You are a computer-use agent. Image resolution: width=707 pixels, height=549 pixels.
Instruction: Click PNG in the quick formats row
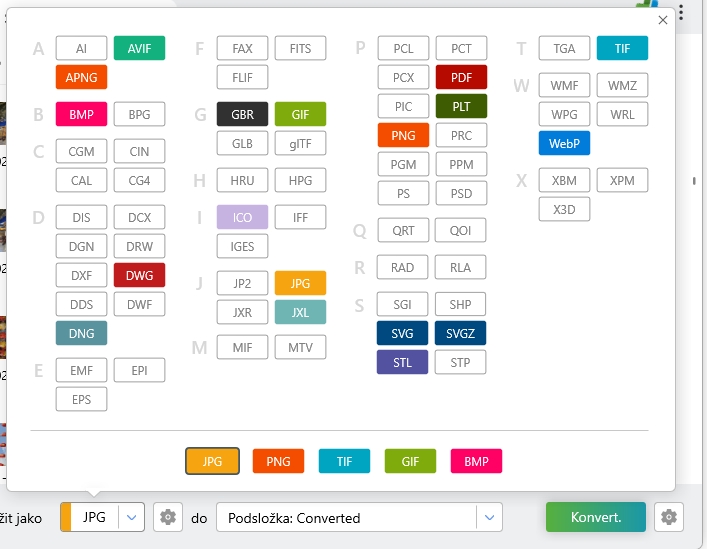(x=278, y=461)
